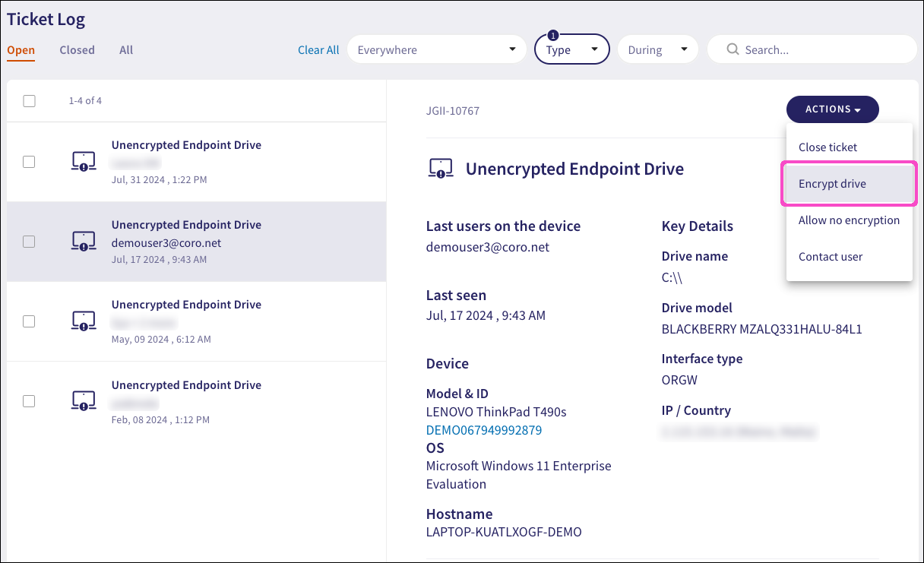Click the unencrypted drive icon in detail header
924x563 pixels.
click(x=441, y=169)
